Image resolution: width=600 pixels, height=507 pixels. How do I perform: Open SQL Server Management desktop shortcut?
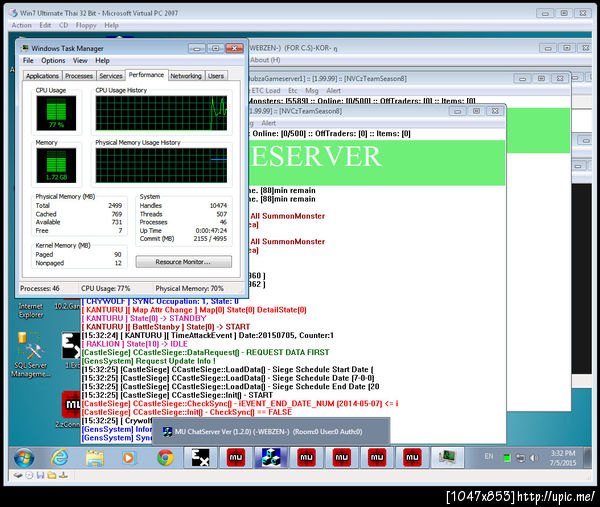pyautogui.click(x=31, y=355)
